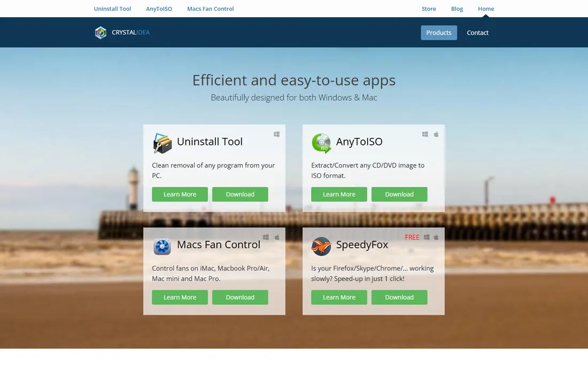The height and width of the screenshot is (368, 588).
Task: Click 'Extract/Convert any CD/DVD image' description
Action: click(x=368, y=170)
